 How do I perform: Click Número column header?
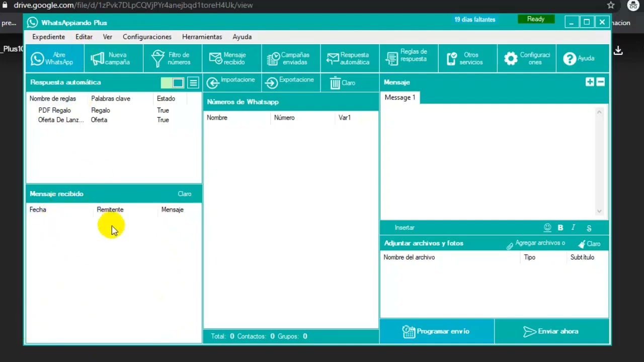pos(284,118)
